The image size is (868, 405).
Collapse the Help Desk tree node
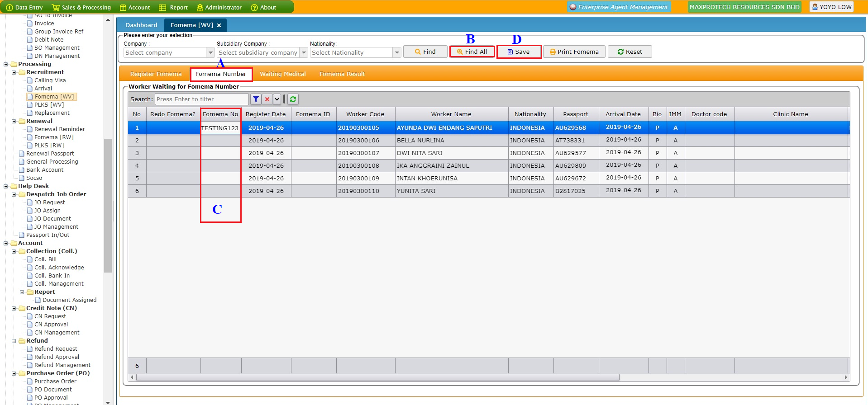pyautogui.click(x=6, y=186)
